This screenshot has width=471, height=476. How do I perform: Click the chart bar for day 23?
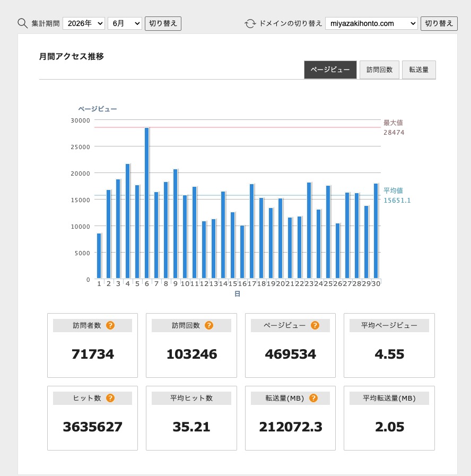(x=309, y=230)
